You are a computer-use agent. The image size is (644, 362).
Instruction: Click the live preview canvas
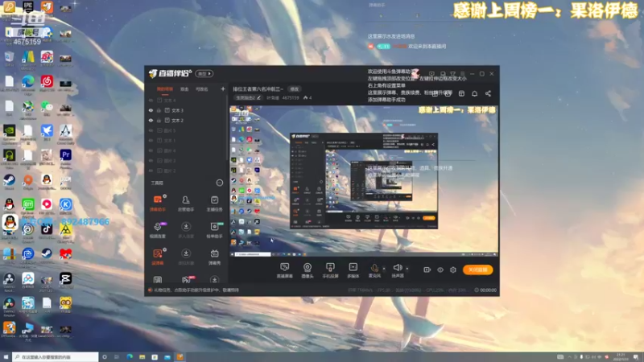pyautogui.click(x=364, y=181)
